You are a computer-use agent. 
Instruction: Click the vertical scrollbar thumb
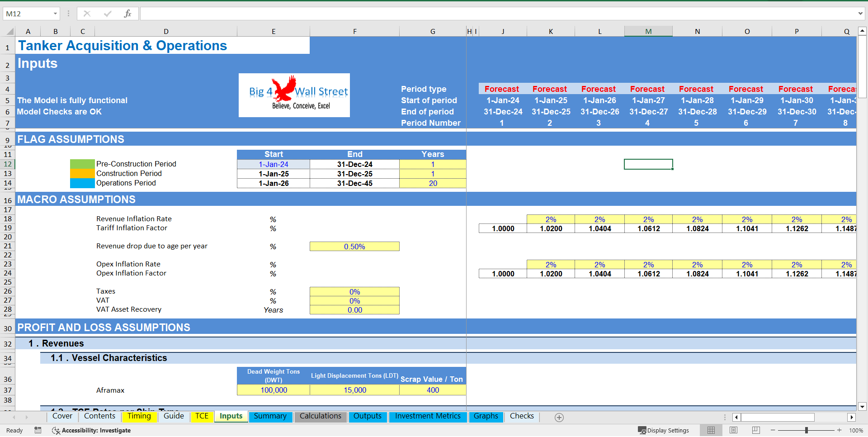point(862,67)
